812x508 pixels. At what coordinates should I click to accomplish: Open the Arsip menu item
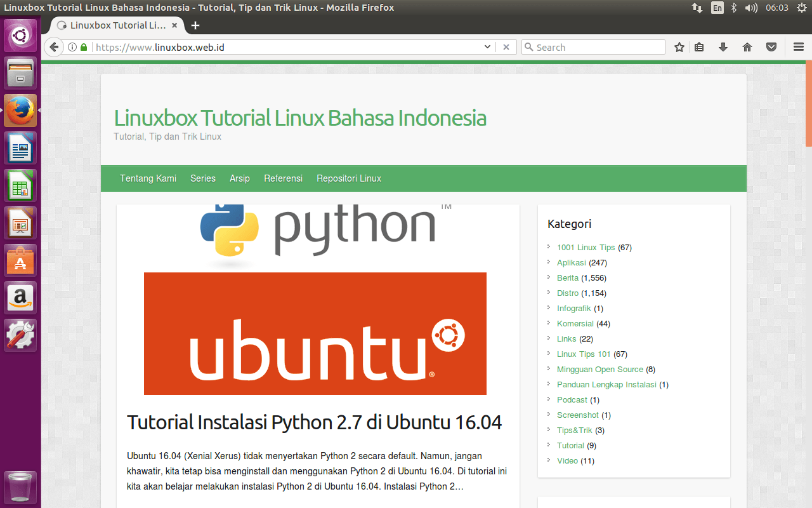(x=240, y=178)
